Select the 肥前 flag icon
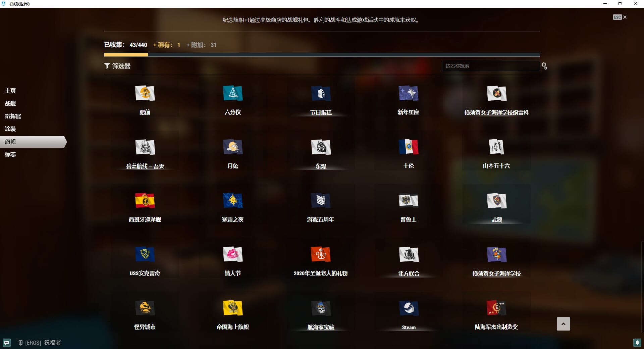Screen dimensions: 644x349 145,94
